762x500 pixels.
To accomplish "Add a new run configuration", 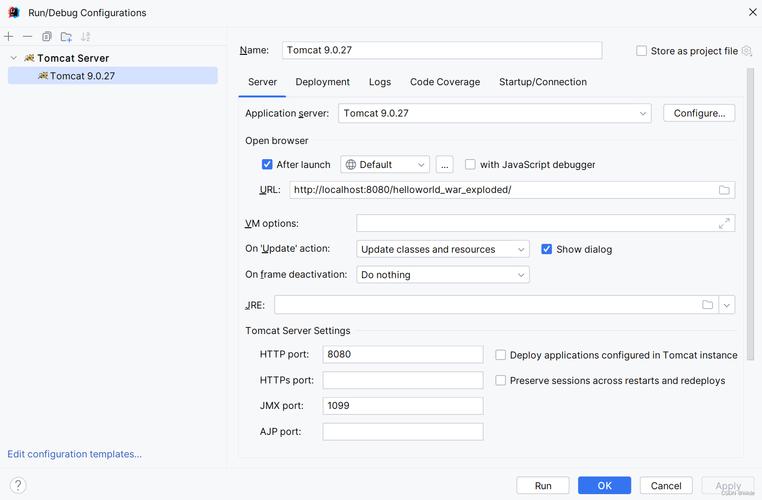I will pos(9,36).
